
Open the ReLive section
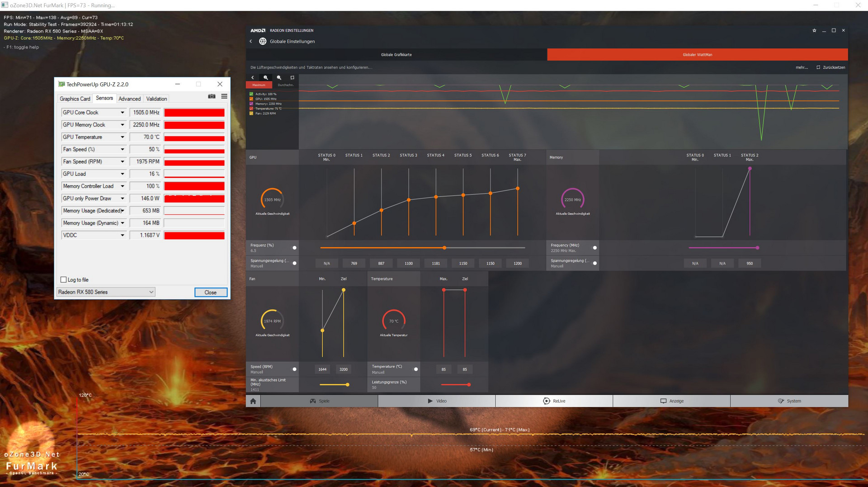[x=554, y=401]
